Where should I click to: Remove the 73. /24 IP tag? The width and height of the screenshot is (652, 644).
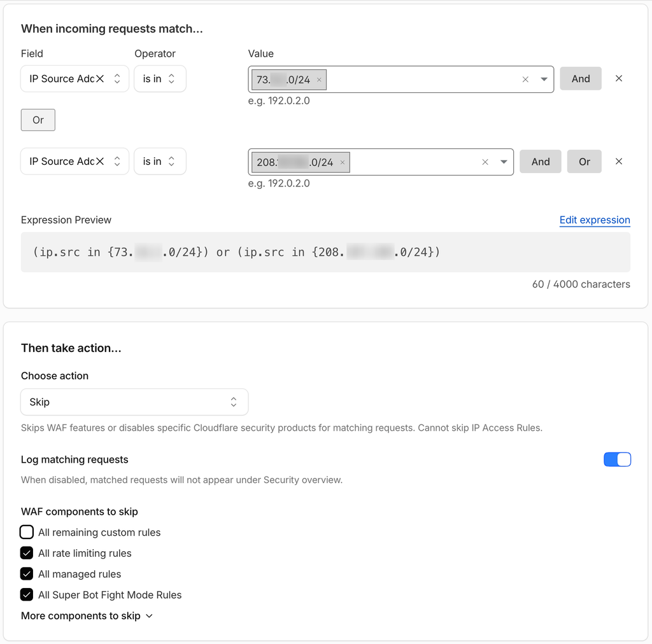coord(319,80)
